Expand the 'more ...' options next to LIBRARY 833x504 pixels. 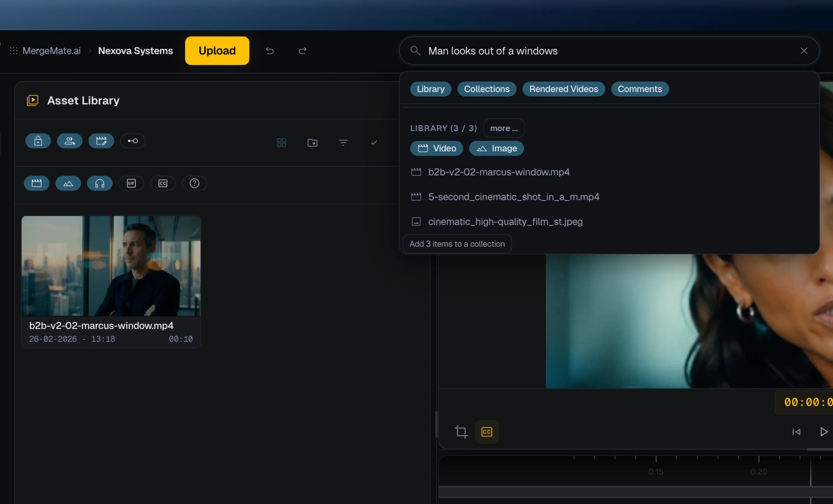coord(503,128)
